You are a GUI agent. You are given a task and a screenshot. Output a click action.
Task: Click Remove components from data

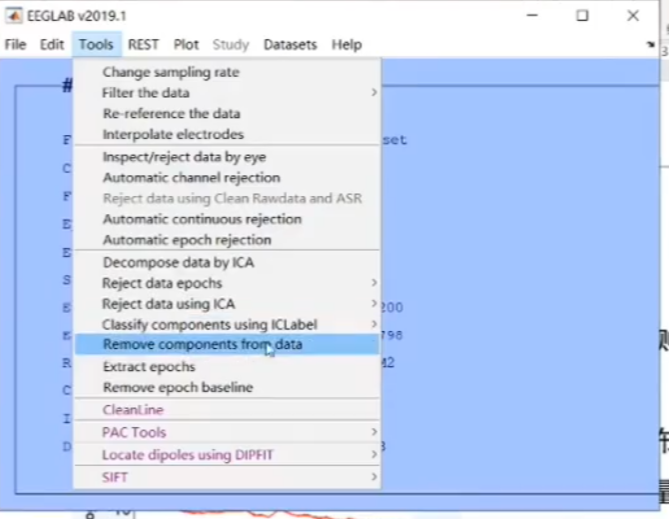[202, 345]
